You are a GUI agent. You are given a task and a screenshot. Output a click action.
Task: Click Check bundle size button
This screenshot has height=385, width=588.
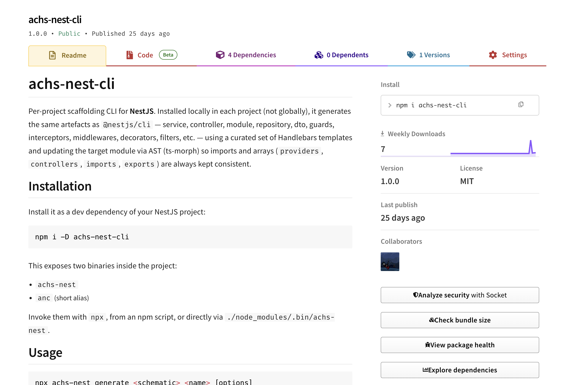point(460,320)
